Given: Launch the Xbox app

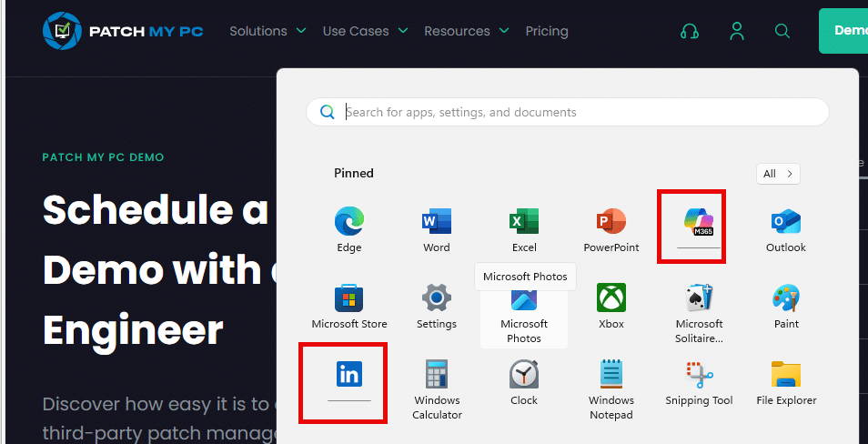Looking at the screenshot, I should click(611, 306).
